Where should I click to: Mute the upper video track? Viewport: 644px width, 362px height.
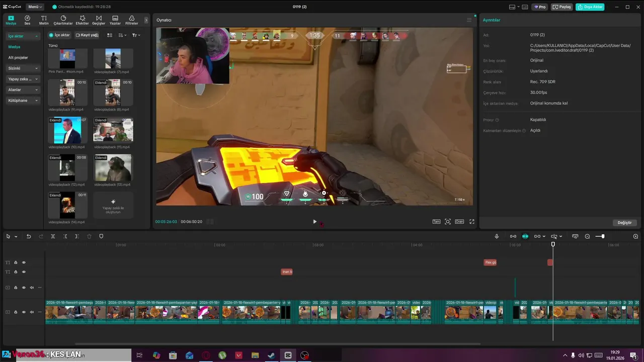32,288
